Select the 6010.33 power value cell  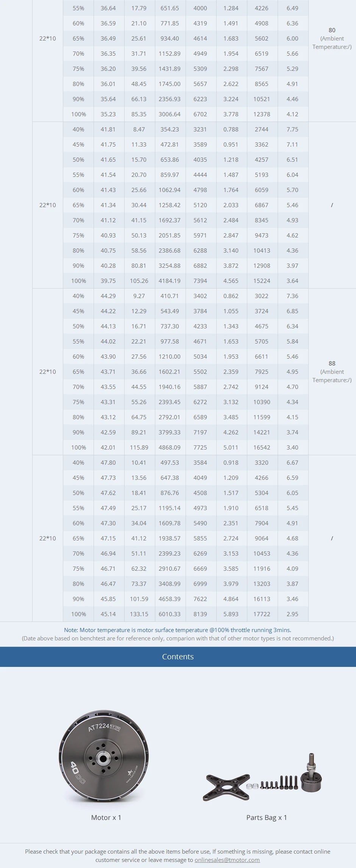click(170, 614)
